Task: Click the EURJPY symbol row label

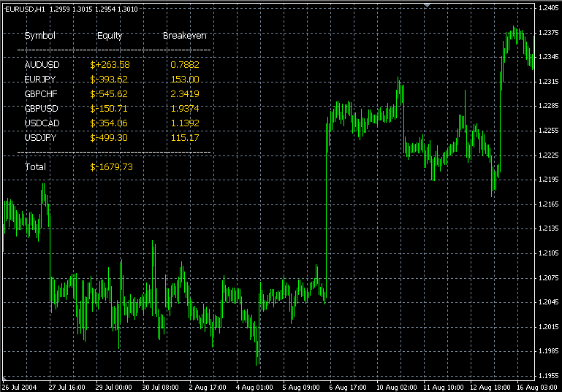Action: click(39, 79)
